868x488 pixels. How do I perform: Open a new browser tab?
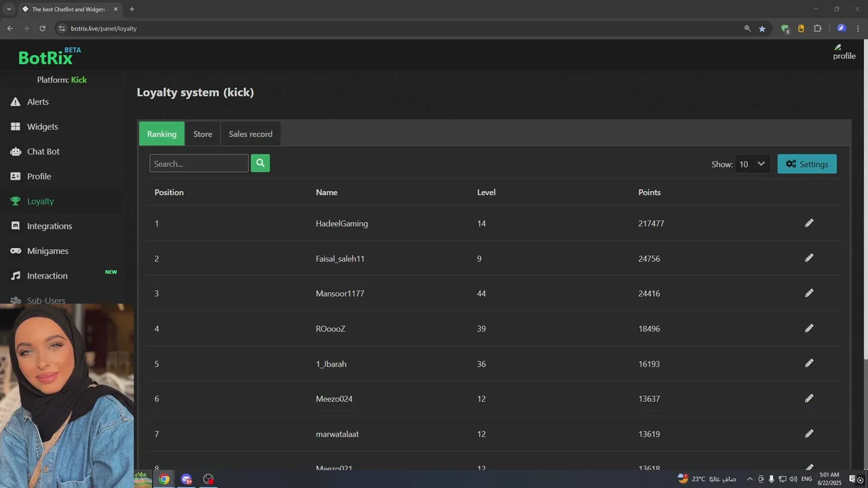coord(132,9)
